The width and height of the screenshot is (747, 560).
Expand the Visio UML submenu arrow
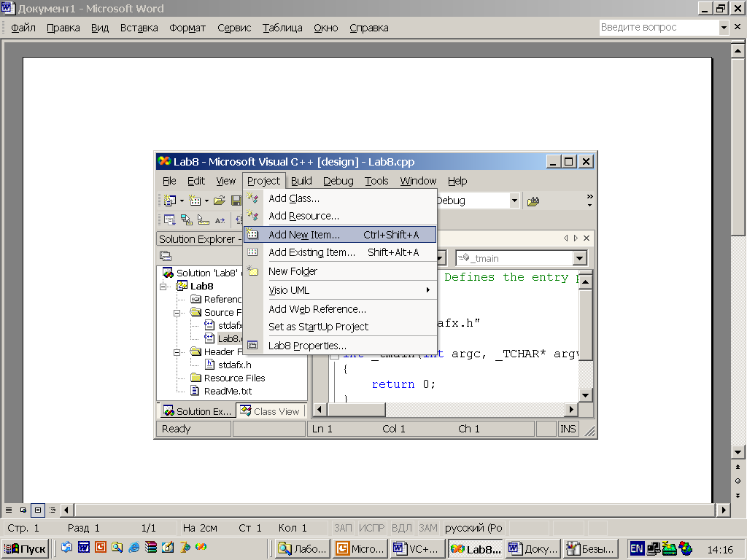tap(427, 290)
